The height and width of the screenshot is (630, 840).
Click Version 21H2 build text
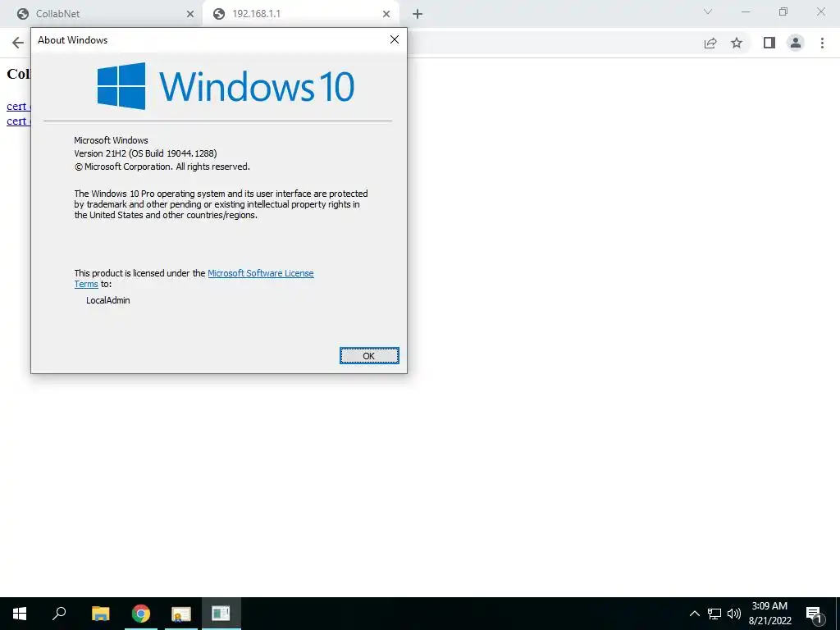145,153
